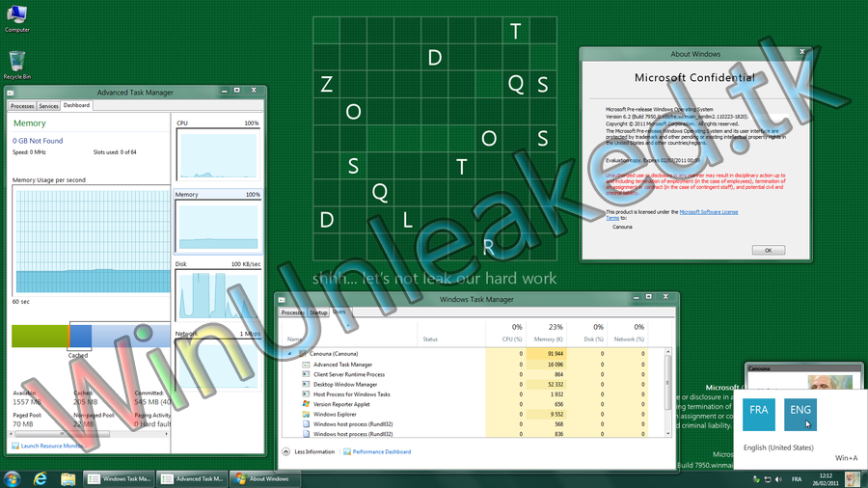Select the FRA input language tile

(x=758, y=415)
